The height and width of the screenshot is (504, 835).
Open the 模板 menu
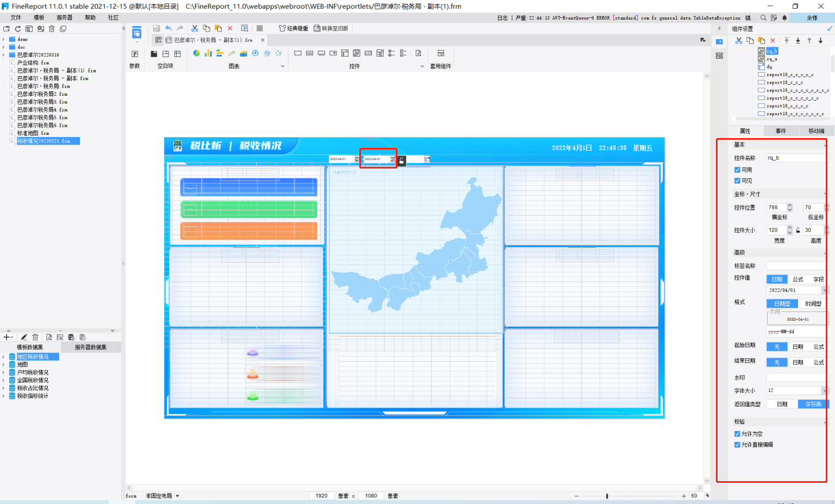click(39, 18)
